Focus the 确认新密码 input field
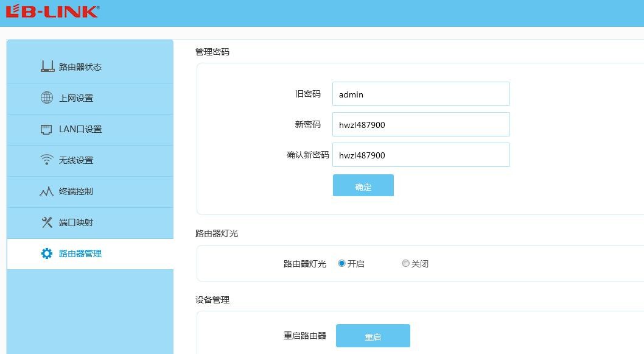Viewport: 644px width, 354px height. (421, 155)
